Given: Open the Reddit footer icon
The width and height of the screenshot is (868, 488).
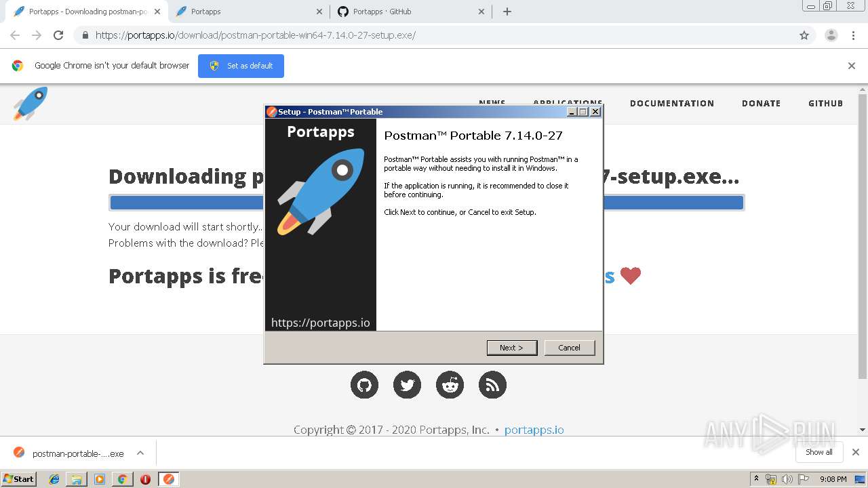Looking at the screenshot, I should point(450,385).
